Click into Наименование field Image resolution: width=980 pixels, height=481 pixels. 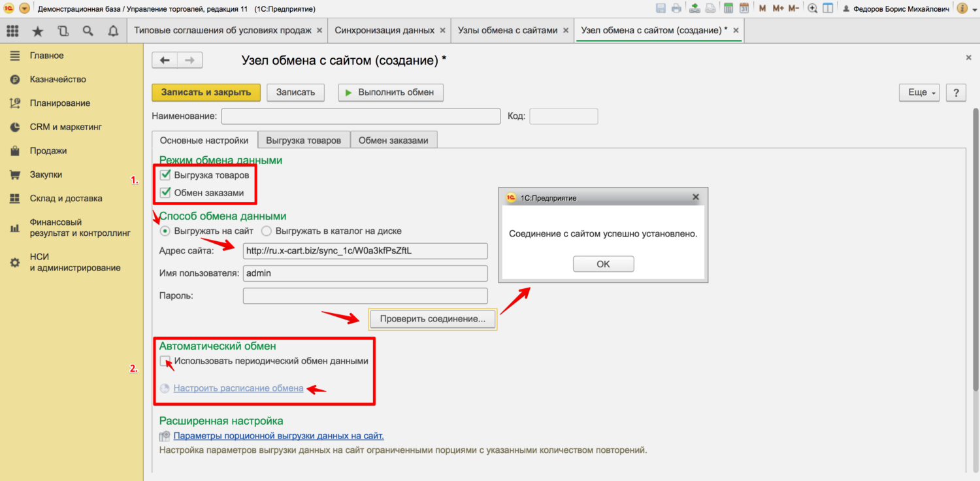(361, 116)
